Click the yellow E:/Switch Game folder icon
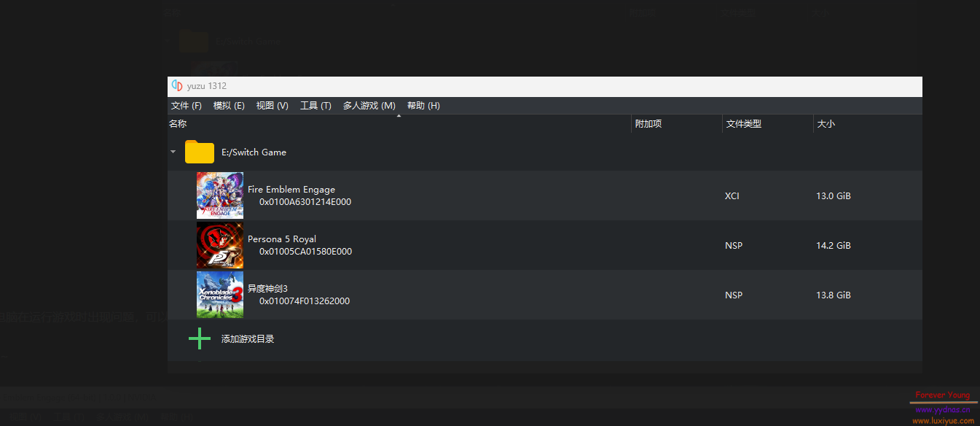980x426 pixels. [x=200, y=152]
